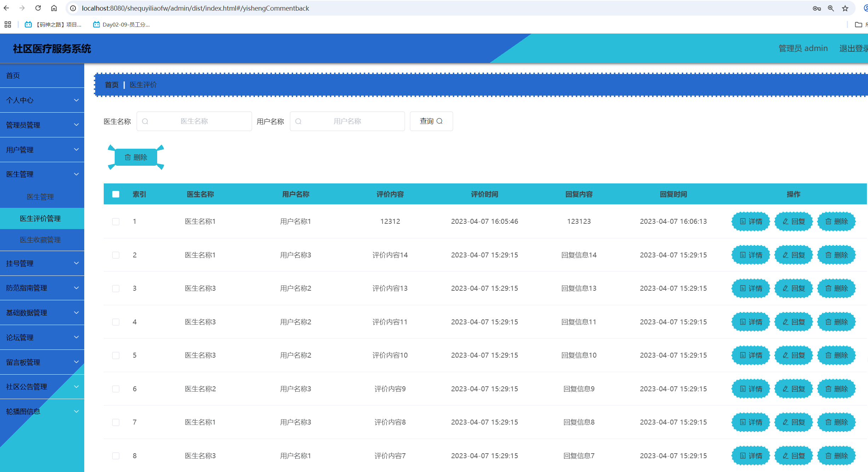The width and height of the screenshot is (868, 472).
Task: Collapse 医生管理 sidebar menu chevron
Action: tap(76, 174)
